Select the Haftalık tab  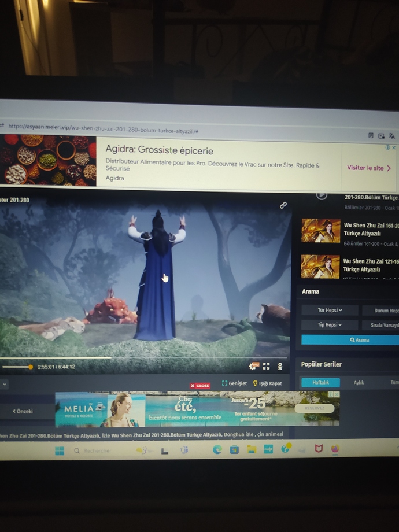[x=320, y=382]
